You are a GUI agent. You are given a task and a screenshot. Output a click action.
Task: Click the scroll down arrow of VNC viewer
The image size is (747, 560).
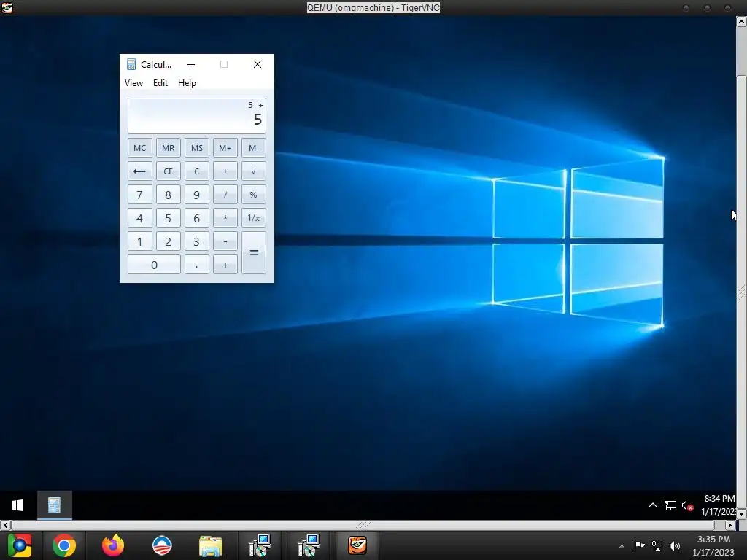(742, 514)
